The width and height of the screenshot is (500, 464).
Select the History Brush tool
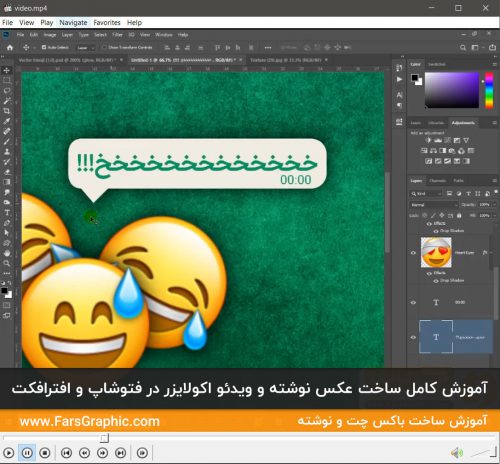pos(6,162)
